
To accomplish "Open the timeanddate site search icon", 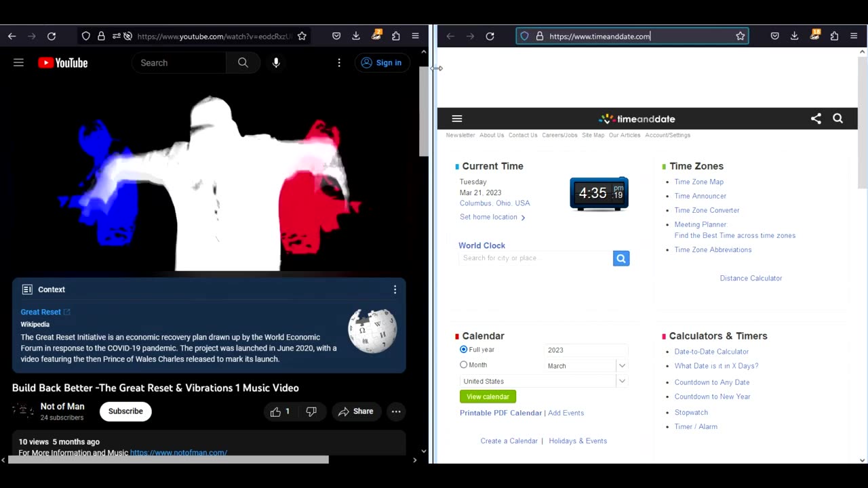I will tap(838, 119).
